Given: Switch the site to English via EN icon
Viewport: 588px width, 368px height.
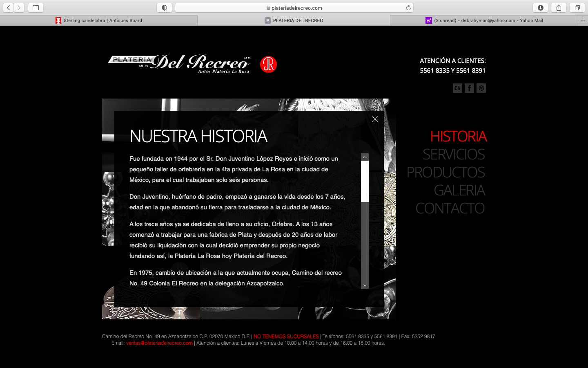Looking at the screenshot, I should pyautogui.click(x=457, y=88).
